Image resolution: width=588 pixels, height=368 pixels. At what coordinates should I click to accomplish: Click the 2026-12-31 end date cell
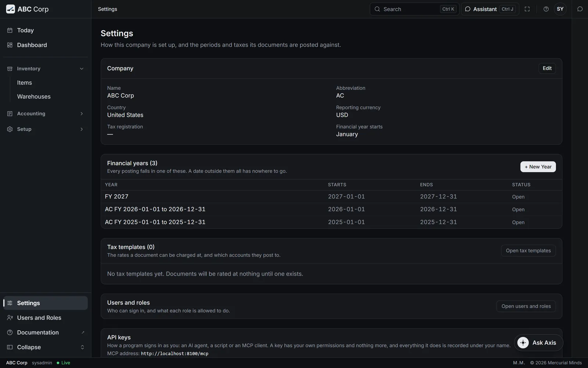tap(438, 209)
